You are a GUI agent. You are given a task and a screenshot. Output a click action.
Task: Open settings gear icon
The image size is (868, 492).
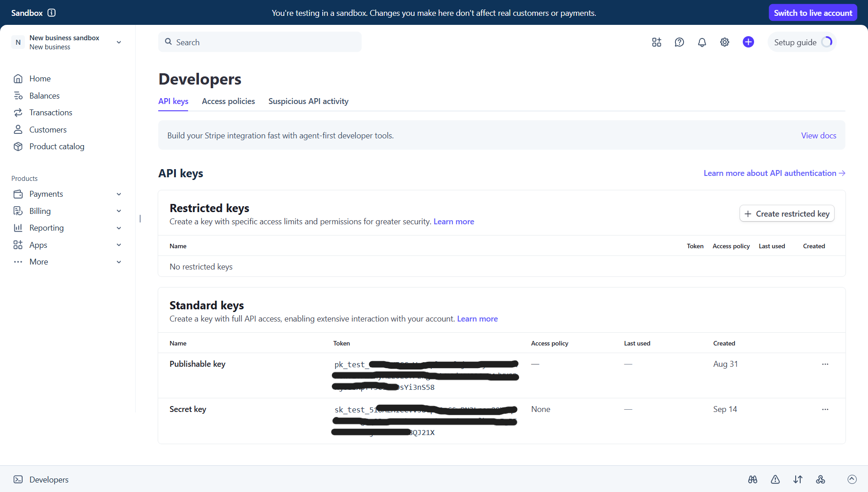(724, 42)
